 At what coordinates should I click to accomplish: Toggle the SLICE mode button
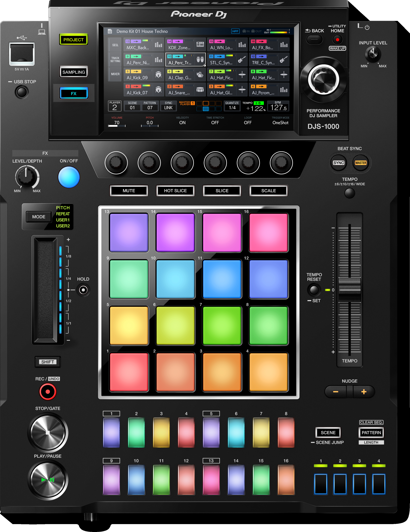pyautogui.click(x=222, y=191)
